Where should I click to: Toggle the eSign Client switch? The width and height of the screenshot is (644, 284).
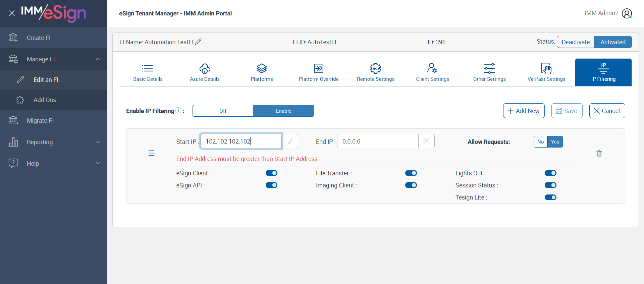tap(271, 173)
